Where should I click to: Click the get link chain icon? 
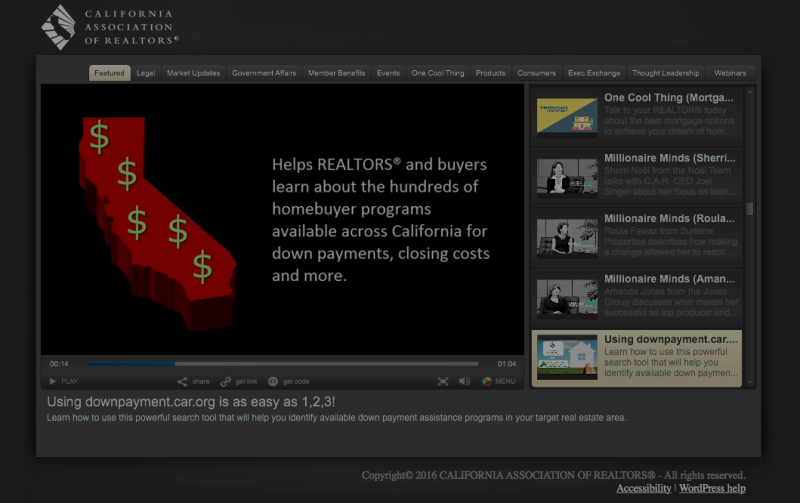tap(226, 382)
